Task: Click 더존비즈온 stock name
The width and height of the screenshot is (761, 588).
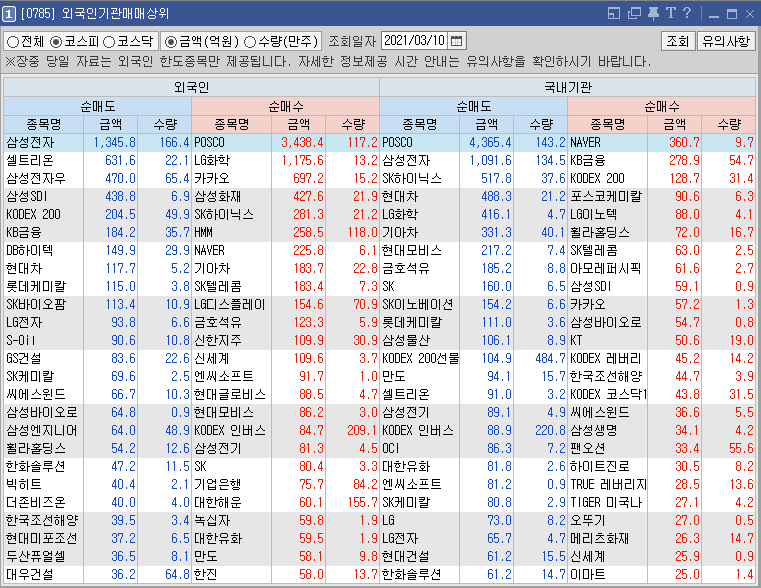Action: coord(35,502)
